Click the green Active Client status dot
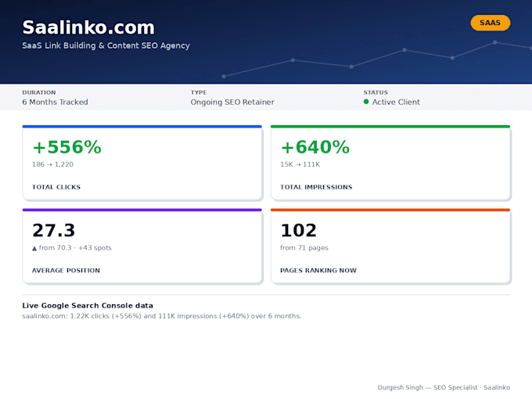The image size is (532, 399). 366,102
